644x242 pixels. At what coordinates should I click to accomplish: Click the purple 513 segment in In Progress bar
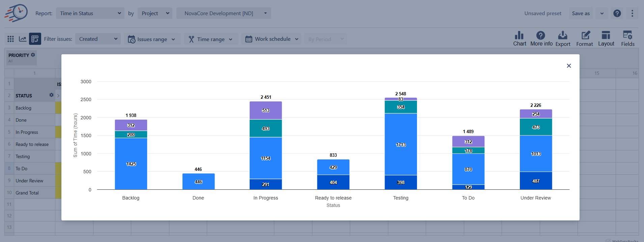click(265, 111)
